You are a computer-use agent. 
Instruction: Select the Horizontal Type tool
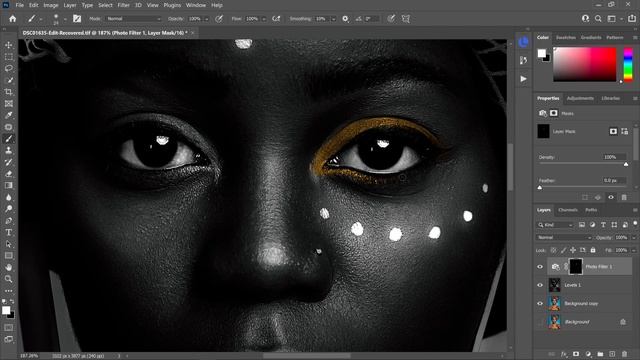pyautogui.click(x=9, y=232)
